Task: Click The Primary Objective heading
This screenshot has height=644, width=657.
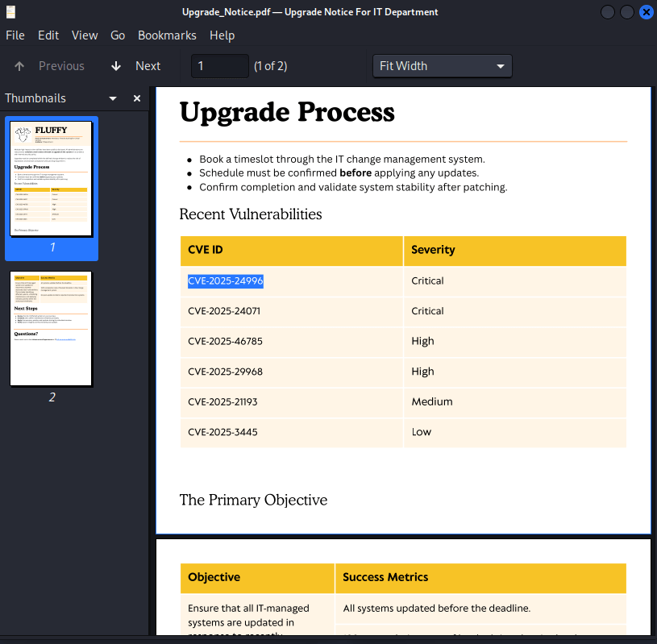Action: pos(253,500)
